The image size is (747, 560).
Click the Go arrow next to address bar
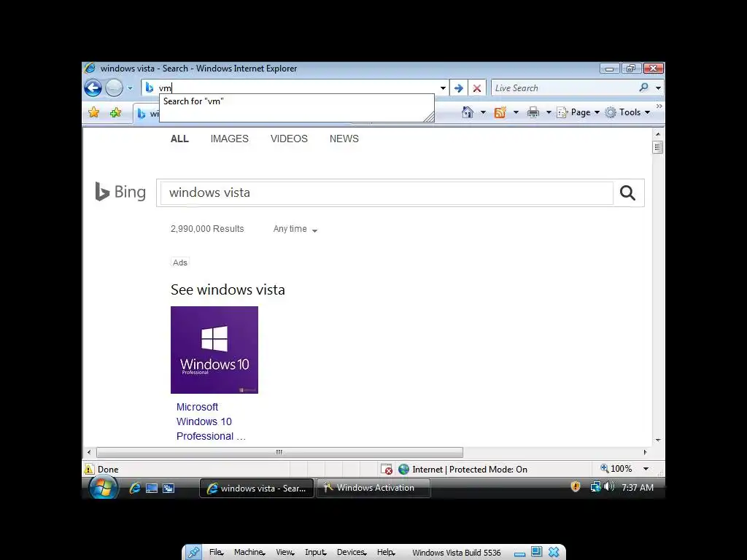pos(458,88)
